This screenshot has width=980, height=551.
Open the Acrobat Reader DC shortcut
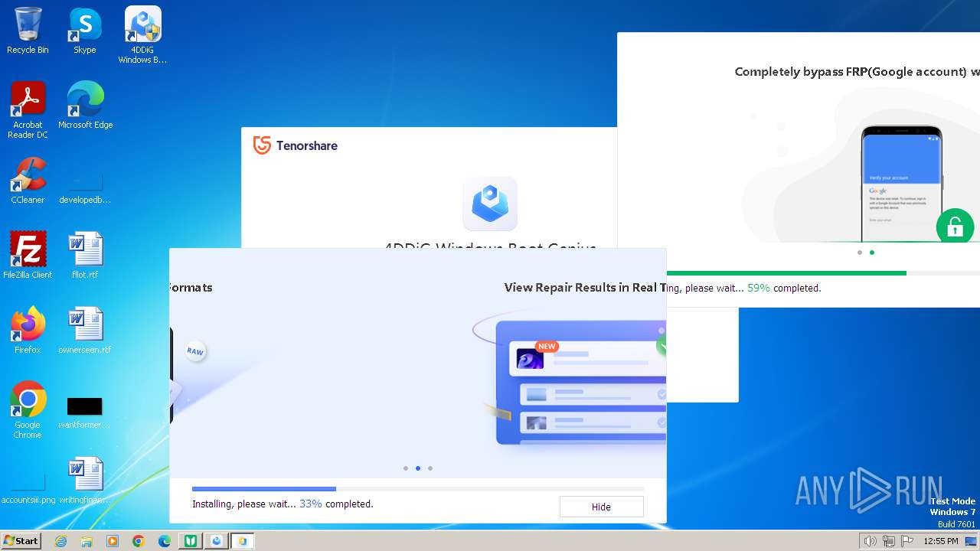pos(28,110)
